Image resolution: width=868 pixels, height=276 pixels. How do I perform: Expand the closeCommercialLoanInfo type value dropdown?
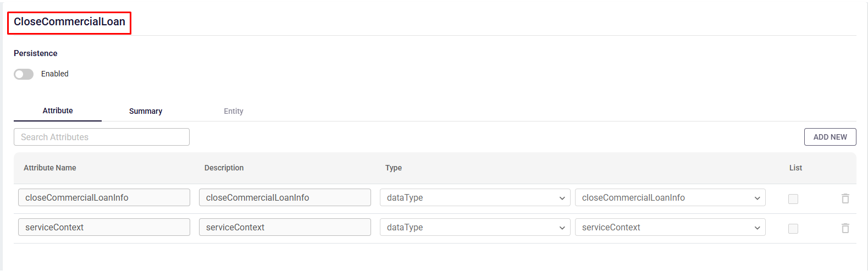click(670, 198)
